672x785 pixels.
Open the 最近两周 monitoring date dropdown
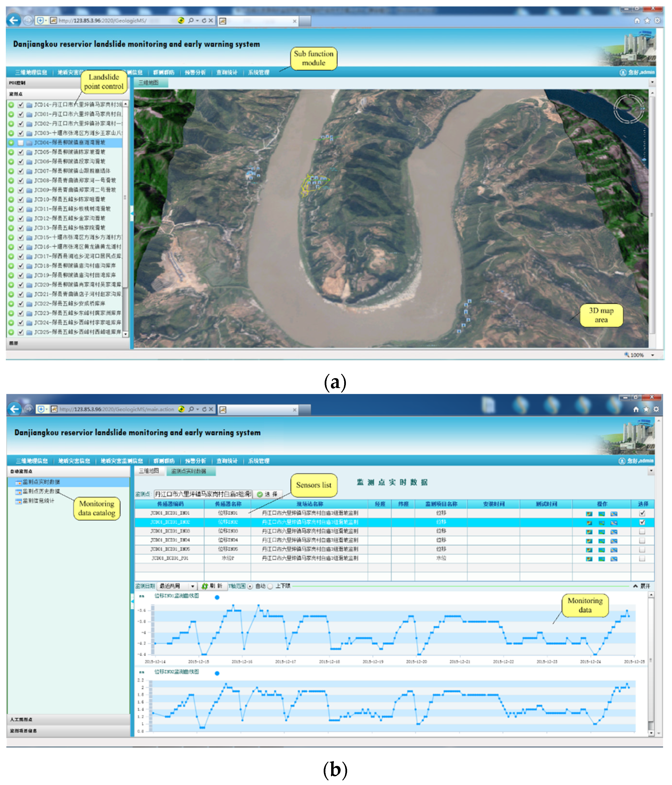click(192, 586)
